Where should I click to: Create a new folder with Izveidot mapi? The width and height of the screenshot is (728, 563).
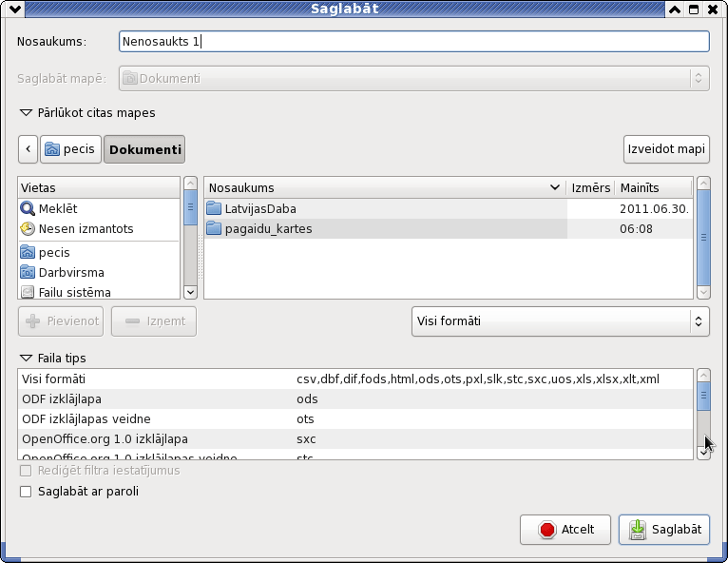click(666, 149)
